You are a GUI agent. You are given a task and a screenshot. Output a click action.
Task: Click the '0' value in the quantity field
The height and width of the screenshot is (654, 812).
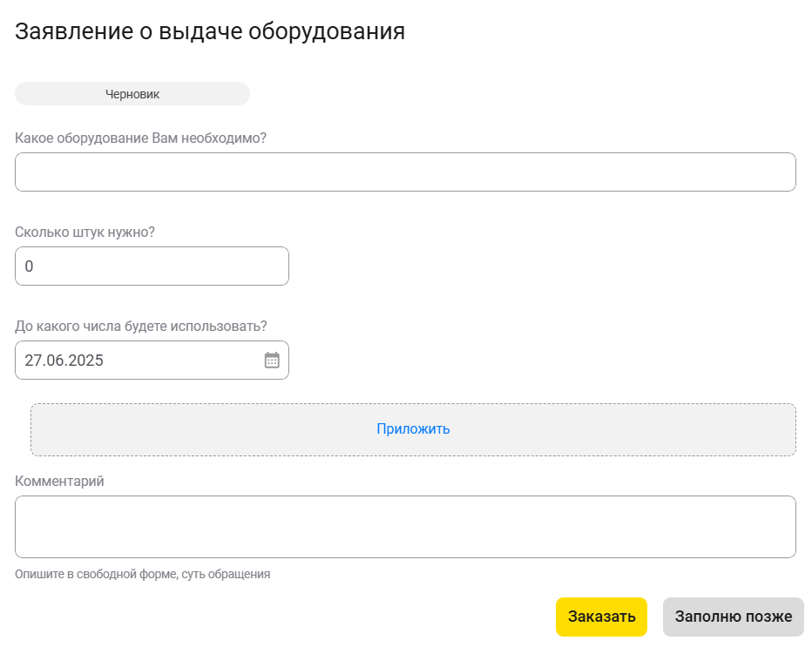29,266
